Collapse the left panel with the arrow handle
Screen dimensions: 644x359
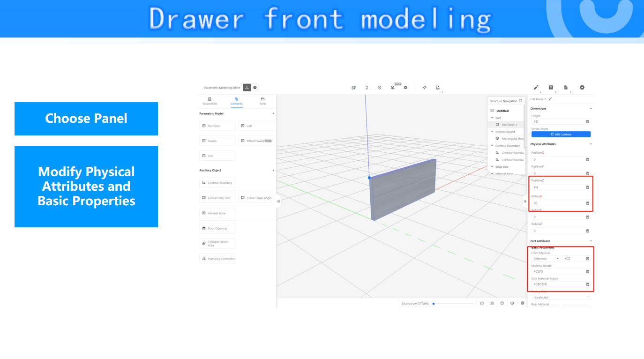(278, 202)
